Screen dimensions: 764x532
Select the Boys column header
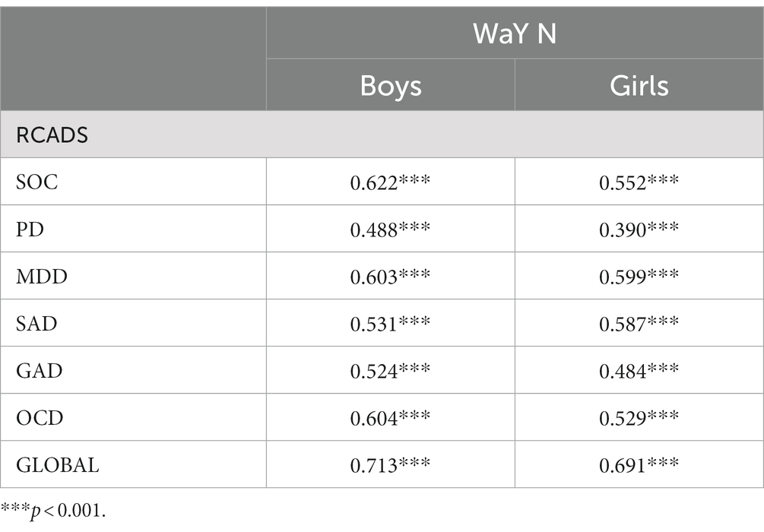pyautogui.click(x=391, y=86)
